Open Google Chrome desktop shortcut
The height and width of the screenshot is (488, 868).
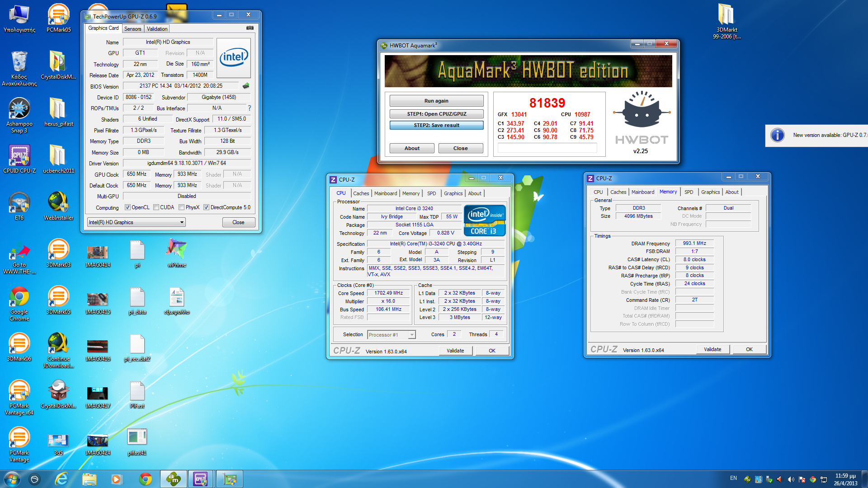(x=19, y=303)
